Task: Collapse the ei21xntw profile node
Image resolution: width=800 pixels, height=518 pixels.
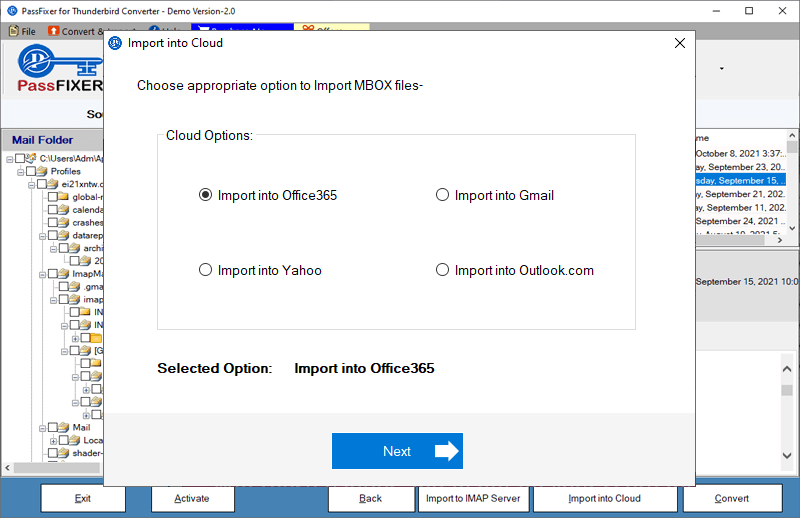Action: tap(32, 185)
